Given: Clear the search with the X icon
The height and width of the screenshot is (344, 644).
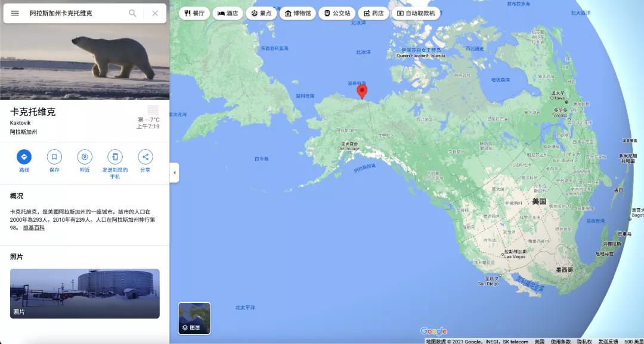Looking at the screenshot, I should pyautogui.click(x=155, y=13).
